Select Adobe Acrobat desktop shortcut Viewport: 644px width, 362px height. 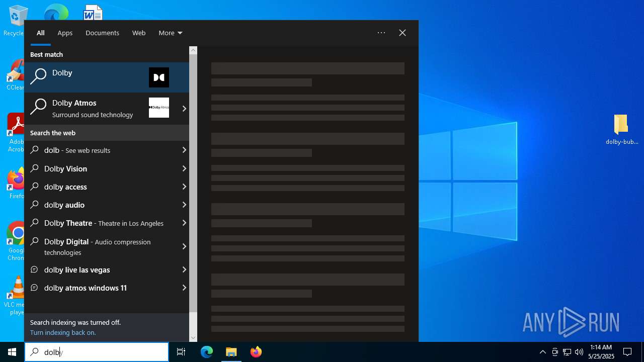coord(15,132)
